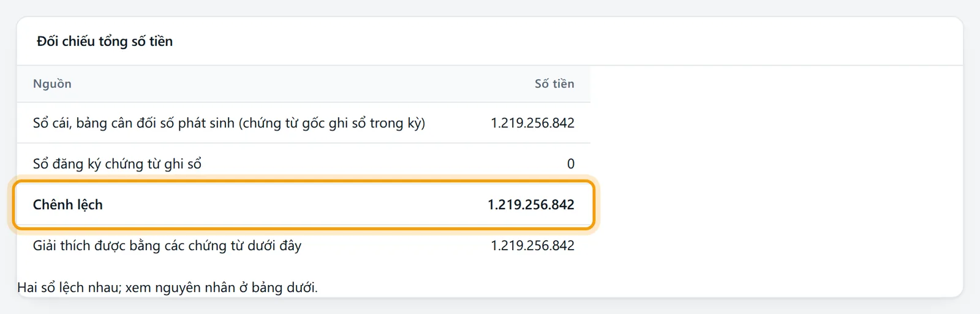Screen dimensions: 980x314
Task: Click the note 'Hai sổ lệch nhau; xem nguyên nhân ở bảng dưới.'
Action: (x=167, y=287)
